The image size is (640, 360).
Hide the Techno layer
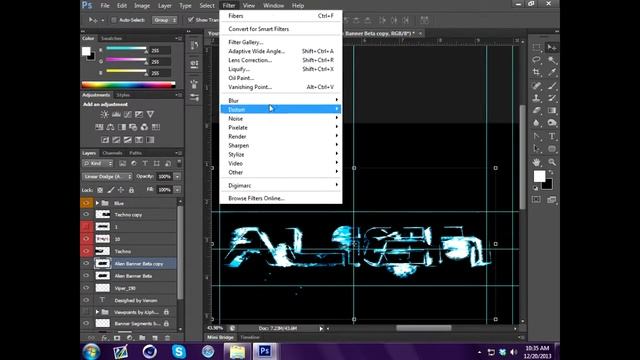tap(86, 251)
